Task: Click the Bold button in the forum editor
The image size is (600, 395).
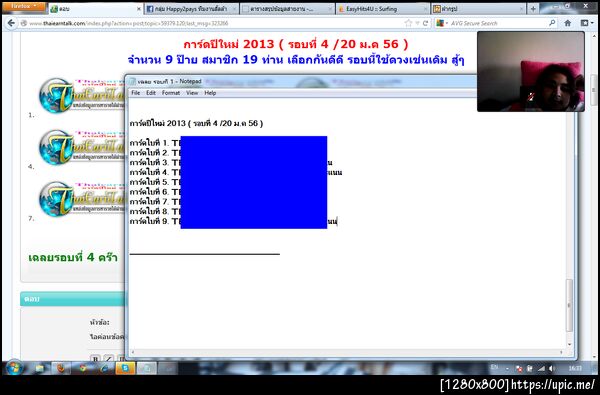Action: click(95, 359)
